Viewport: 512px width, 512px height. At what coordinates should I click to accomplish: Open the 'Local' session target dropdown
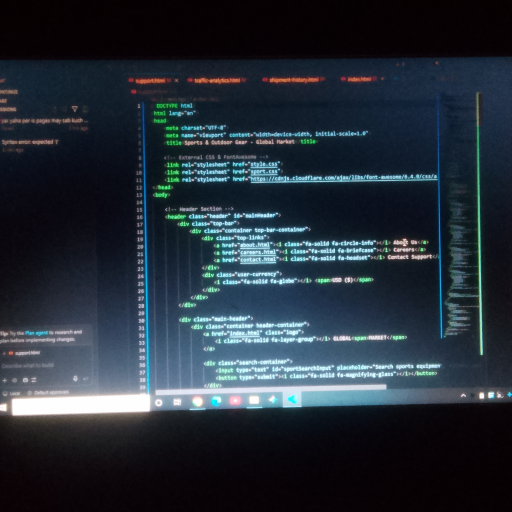coord(12,393)
